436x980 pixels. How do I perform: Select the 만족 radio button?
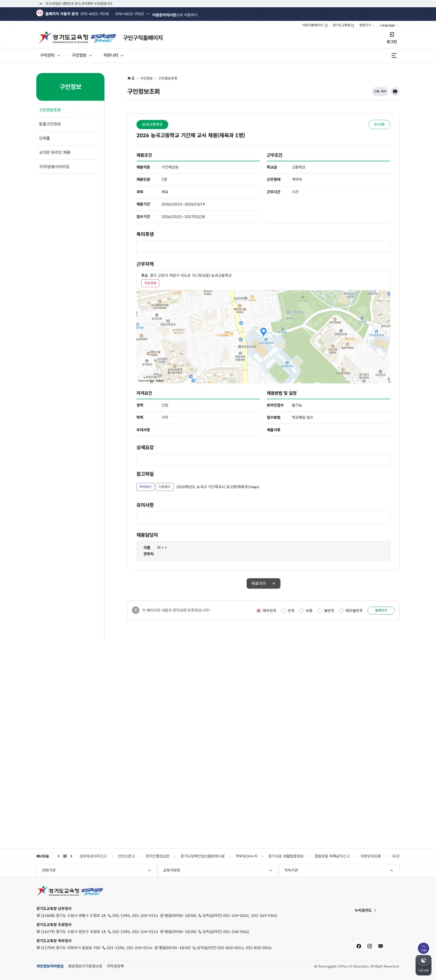tap(283, 611)
